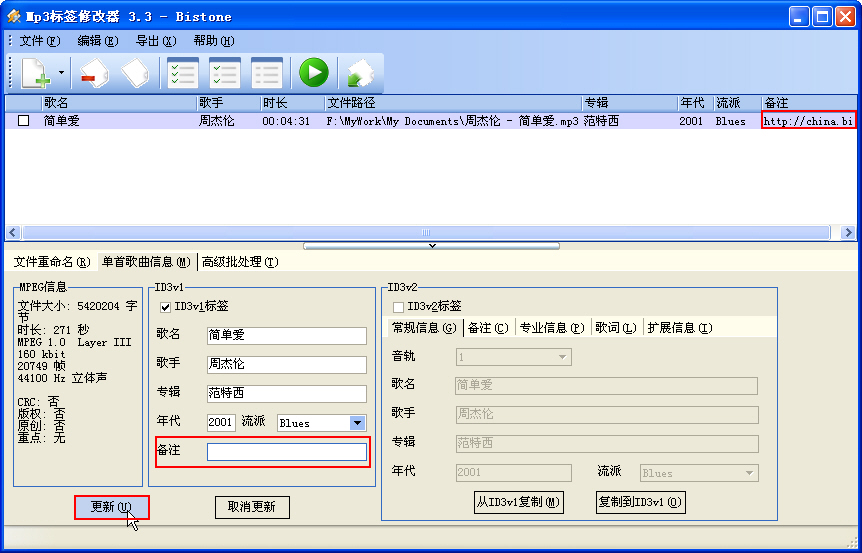Viewport: 862px width, 553px height.
Task: Click the remove file icon with red minus
Action: pyautogui.click(x=94, y=73)
